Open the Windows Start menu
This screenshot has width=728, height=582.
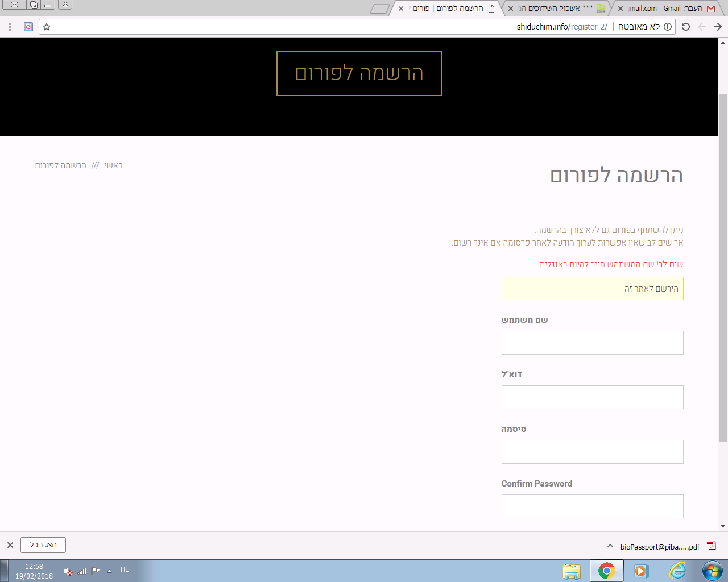point(712,571)
